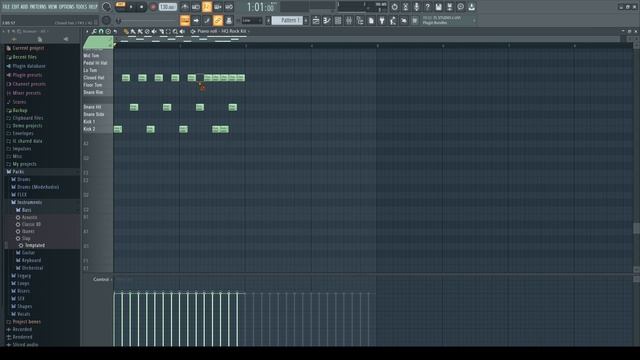
Task: Click the master volume knob
Action: click(x=107, y=7)
